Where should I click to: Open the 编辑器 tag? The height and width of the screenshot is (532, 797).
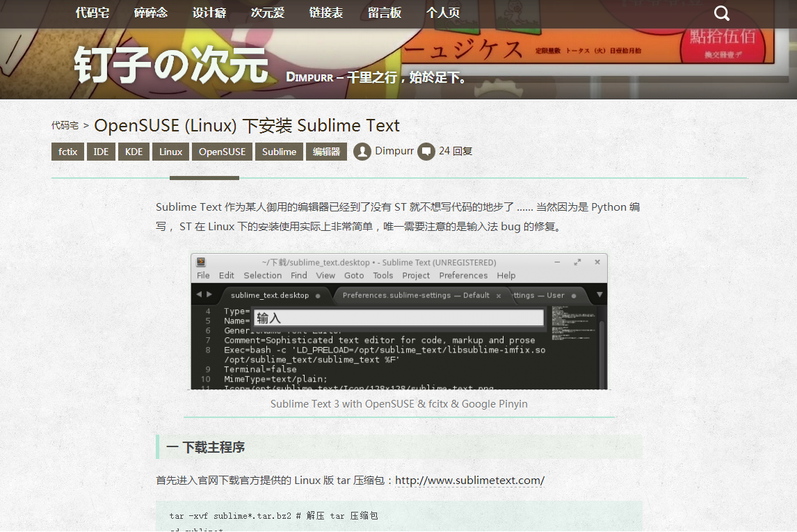pyautogui.click(x=326, y=152)
